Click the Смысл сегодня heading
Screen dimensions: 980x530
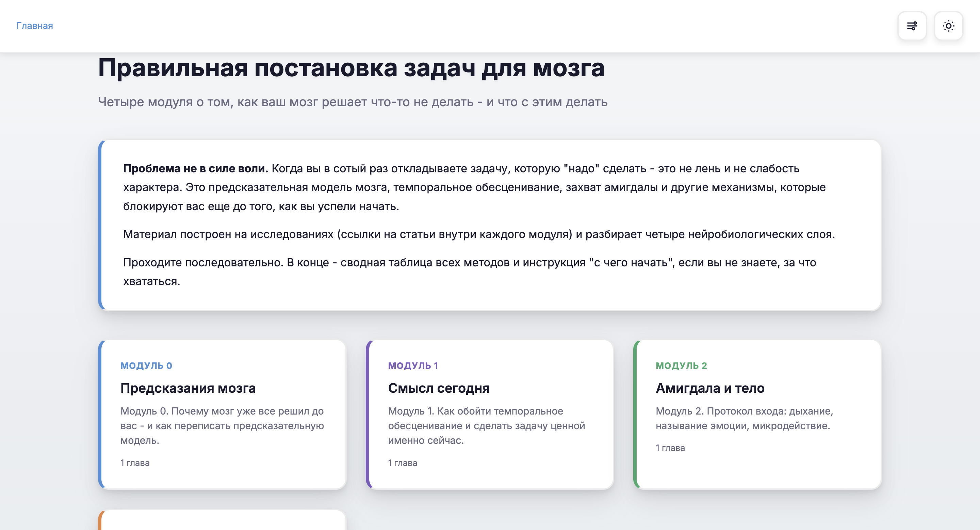tap(439, 388)
